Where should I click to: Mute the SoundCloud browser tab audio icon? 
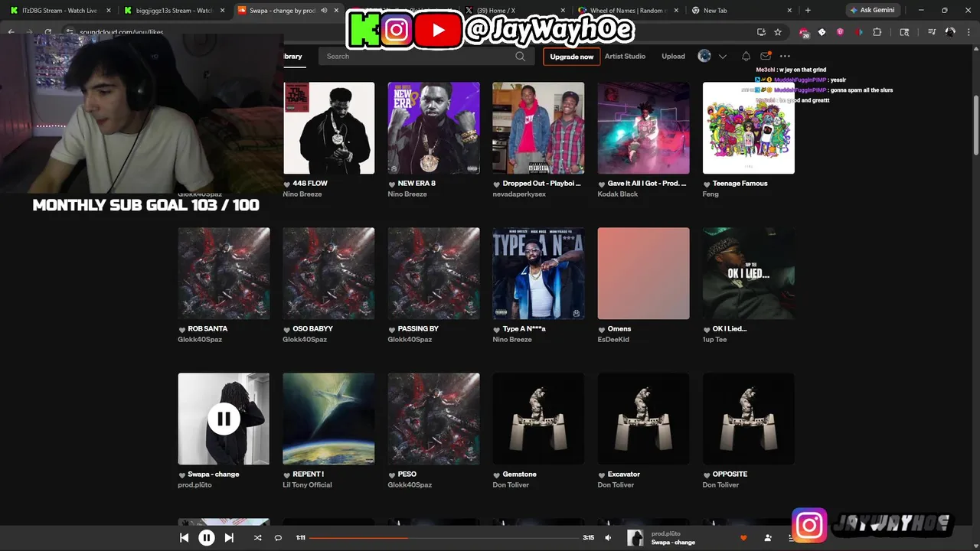pyautogui.click(x=324, y=11)
